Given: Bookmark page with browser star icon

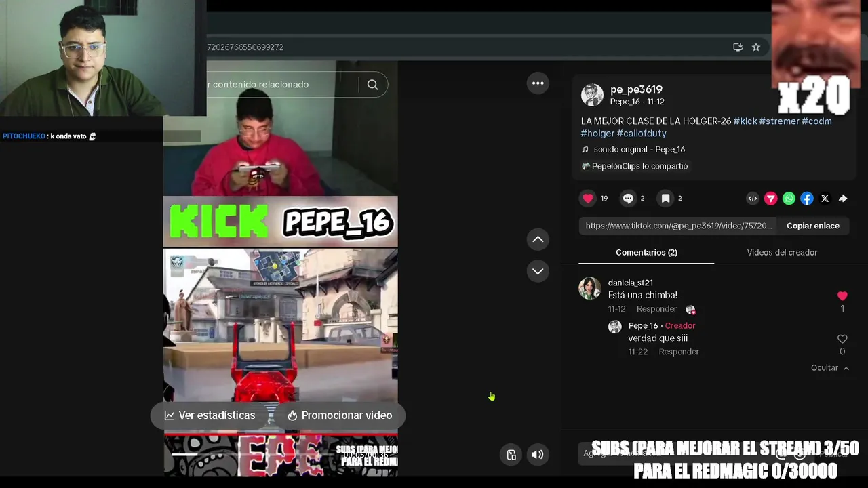Looking at the screenshot, I should (756, 47).
